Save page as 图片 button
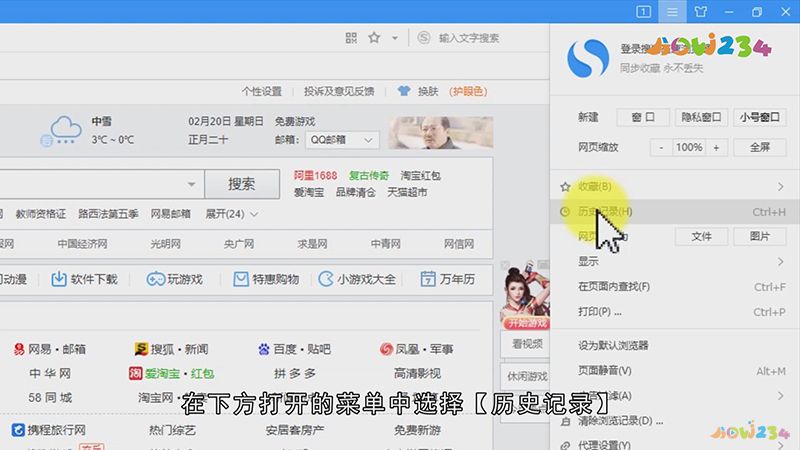Screen dimensions: 800x450 [x=760, y=236]
